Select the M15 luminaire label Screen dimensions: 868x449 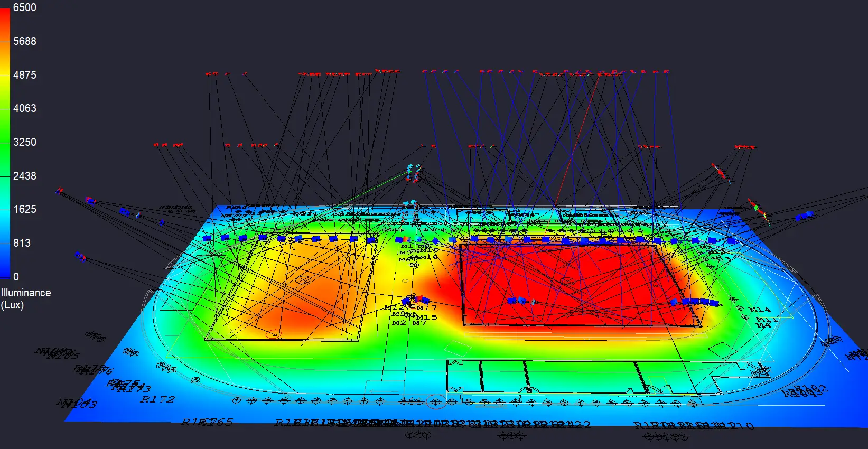(426, 317)
